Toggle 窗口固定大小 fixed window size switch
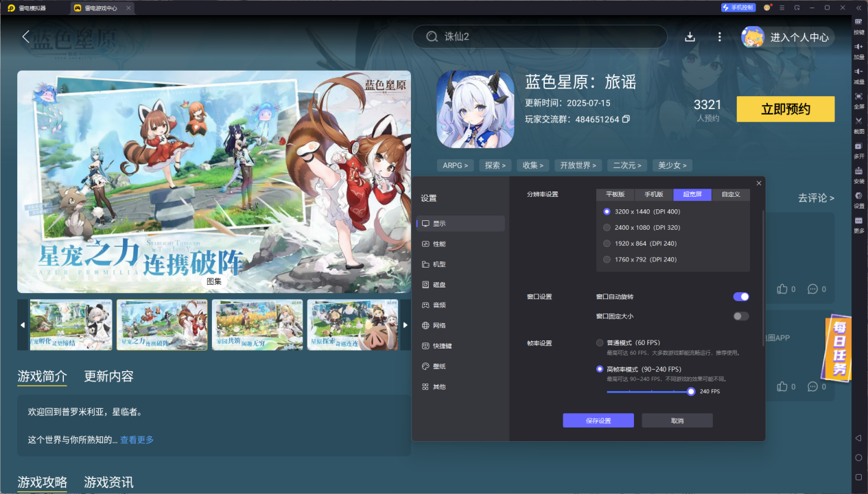This screenshot has height=494, width=868. coord(741,316)
